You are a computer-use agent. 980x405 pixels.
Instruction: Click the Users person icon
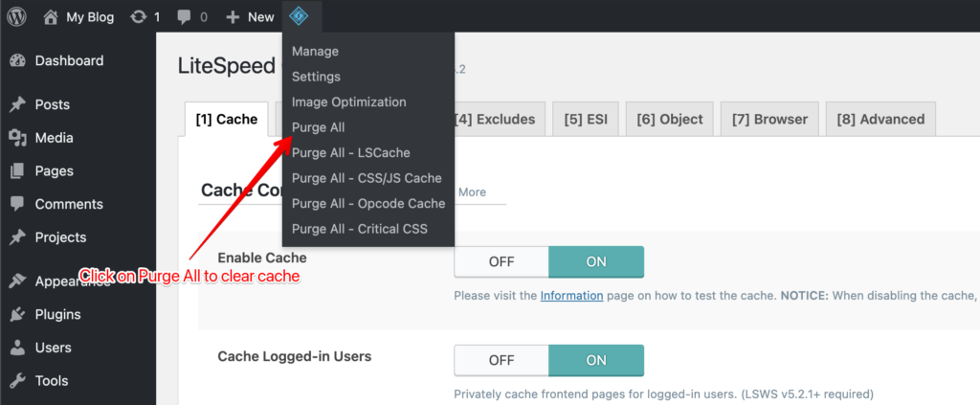coord(17,348)
